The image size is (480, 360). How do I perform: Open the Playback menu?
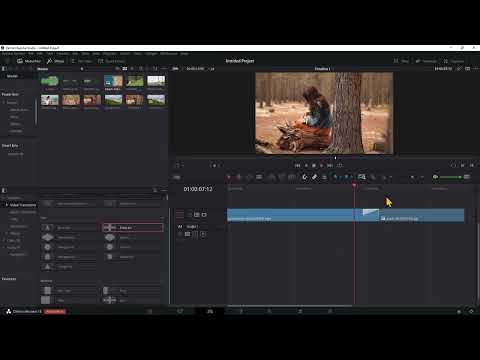[x=109, y=54]
